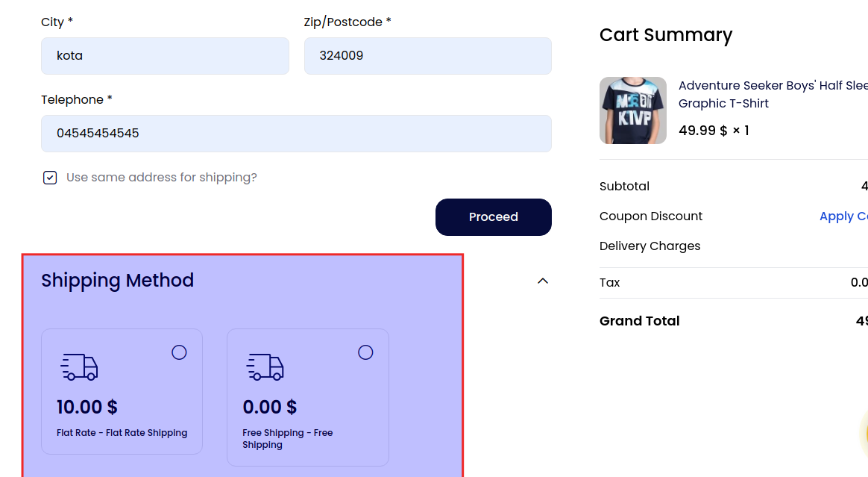Click the Zip/Postcode field showing 324009
Image resolution: width=868 pixels, height=477 pixels.
tap(427, 55)
